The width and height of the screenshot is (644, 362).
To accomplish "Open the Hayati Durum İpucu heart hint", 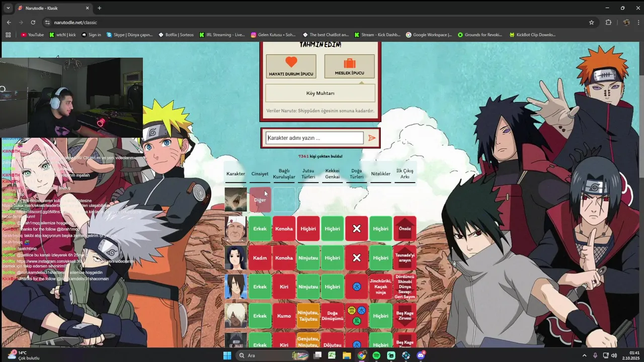I will pos(291,66).
